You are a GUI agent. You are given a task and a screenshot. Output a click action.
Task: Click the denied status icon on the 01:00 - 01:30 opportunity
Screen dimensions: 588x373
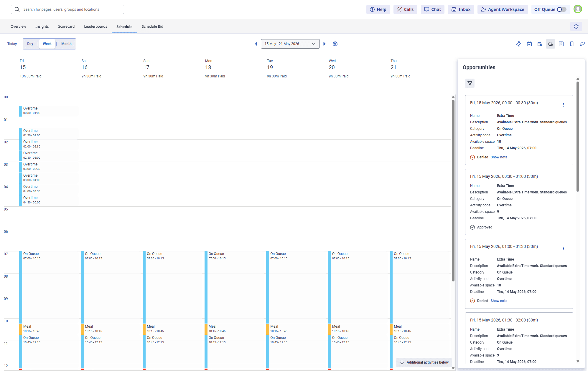click(472, 301)
